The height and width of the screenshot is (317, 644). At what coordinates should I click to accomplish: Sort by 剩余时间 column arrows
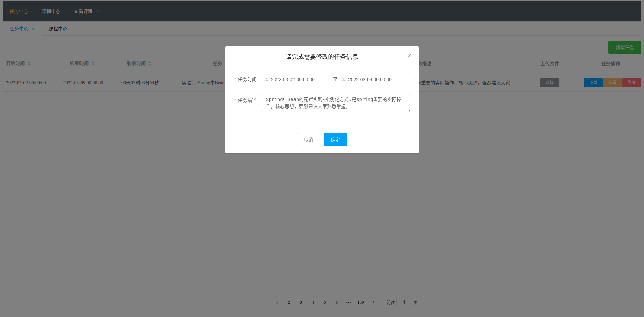tap(150, 63)
